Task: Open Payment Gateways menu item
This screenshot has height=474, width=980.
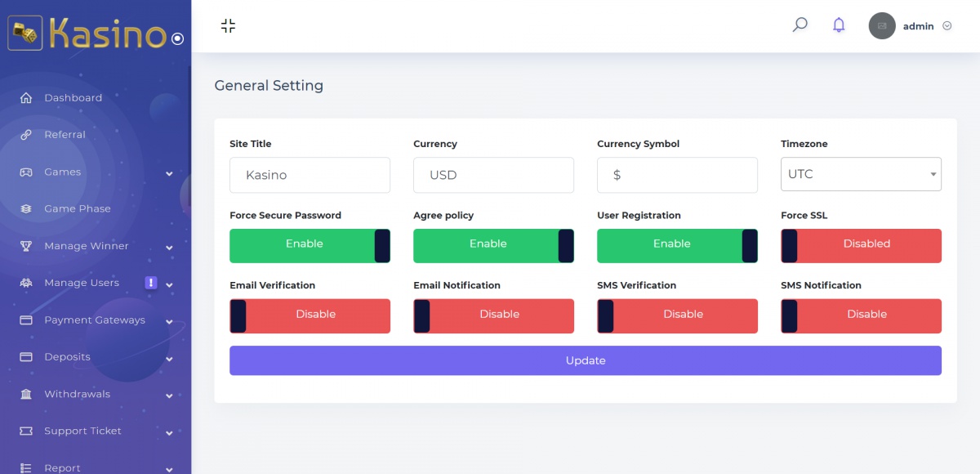Action: [95, 320]
